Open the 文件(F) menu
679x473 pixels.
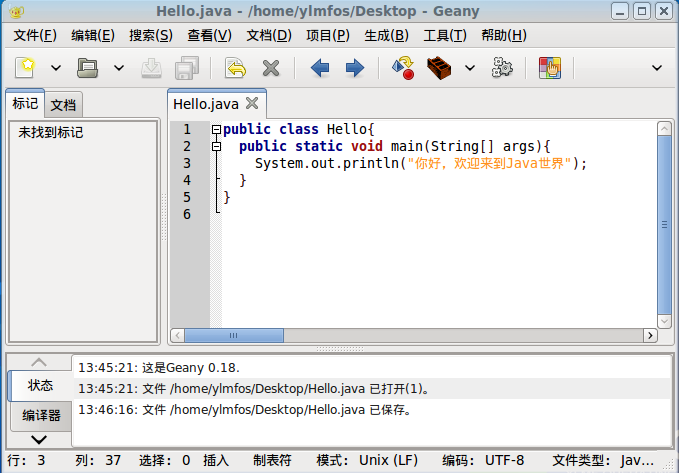(x=35, y=35)
